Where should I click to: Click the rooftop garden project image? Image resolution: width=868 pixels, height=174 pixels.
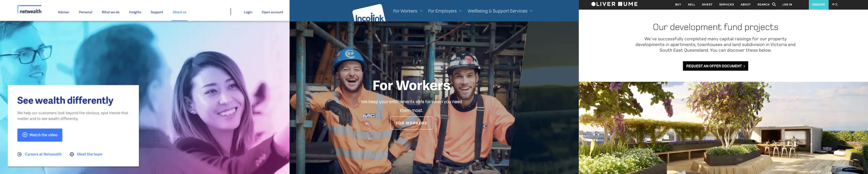click(723, 128)
